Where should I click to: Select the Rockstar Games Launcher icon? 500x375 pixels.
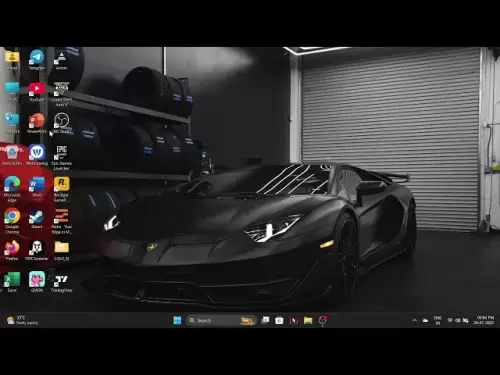tap(61, 189)
